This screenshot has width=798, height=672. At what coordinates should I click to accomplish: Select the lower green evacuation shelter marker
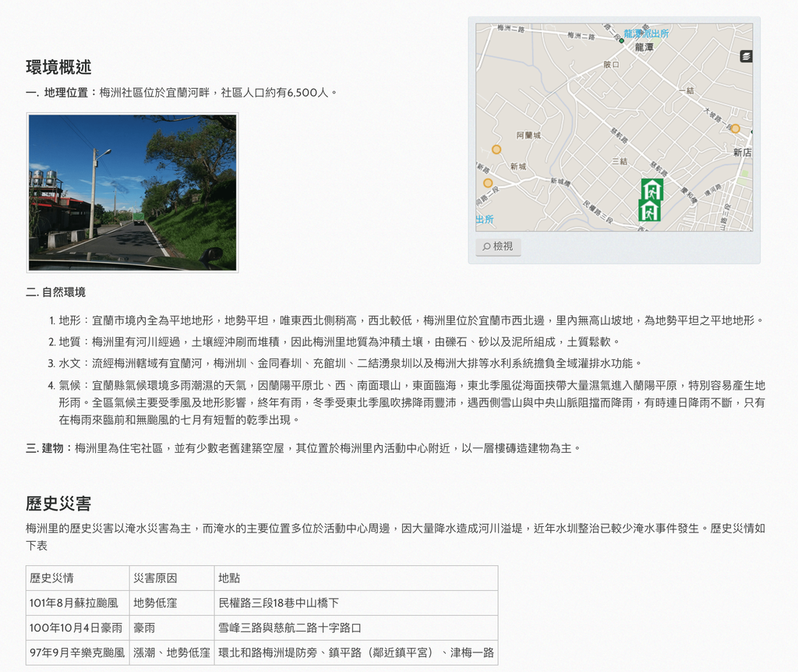coord(649,210)
